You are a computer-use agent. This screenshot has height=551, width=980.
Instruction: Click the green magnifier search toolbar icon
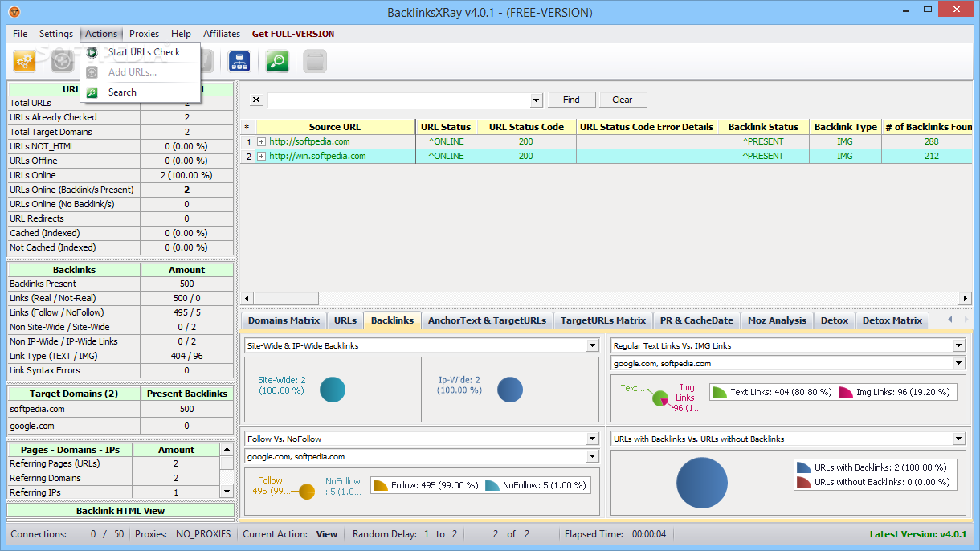click(277, 61)
